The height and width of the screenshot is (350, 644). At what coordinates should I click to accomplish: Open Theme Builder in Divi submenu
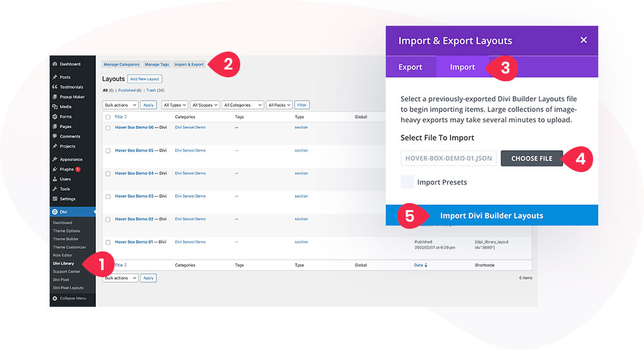click(65, 239)
